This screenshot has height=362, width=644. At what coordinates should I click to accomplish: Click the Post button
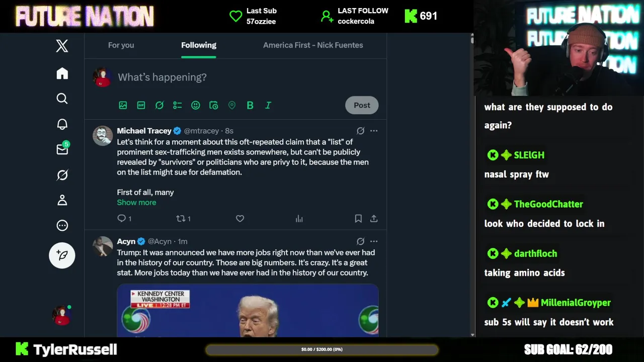[x=362, y=105]
